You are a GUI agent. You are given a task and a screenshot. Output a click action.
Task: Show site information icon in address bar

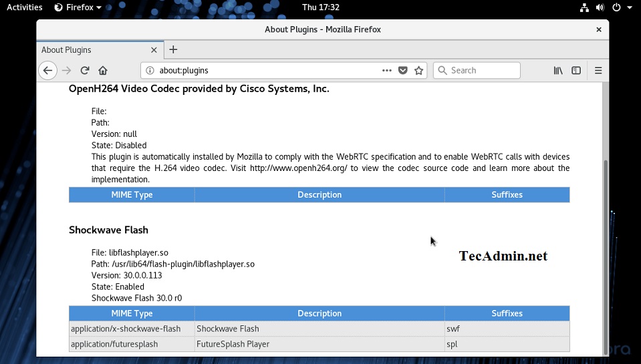[150, 70]
